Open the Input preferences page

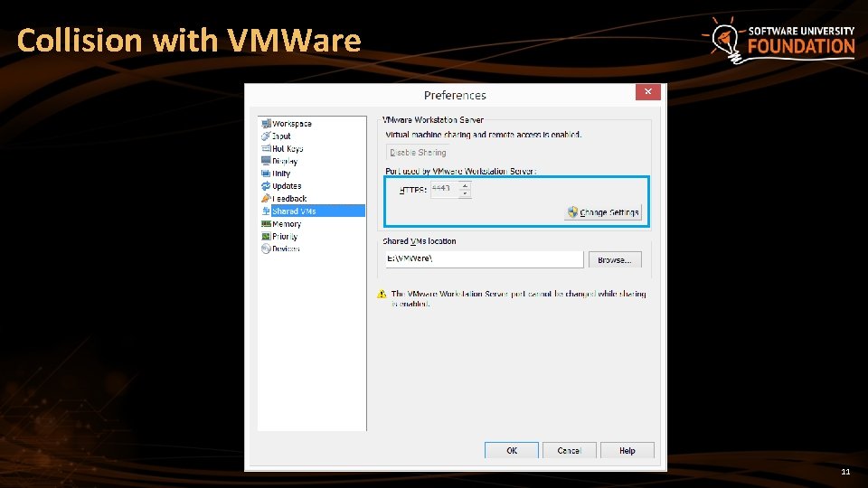281,136
